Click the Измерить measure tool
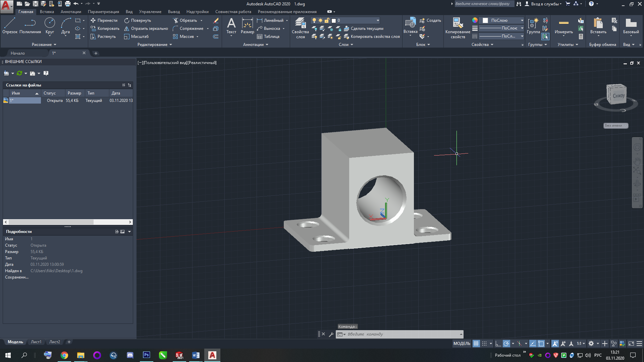 click(x=563, y=26)
